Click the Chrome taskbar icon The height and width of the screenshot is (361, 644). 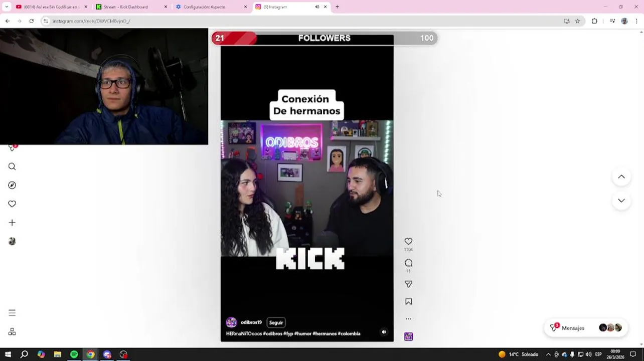click(x=90, y=354)
